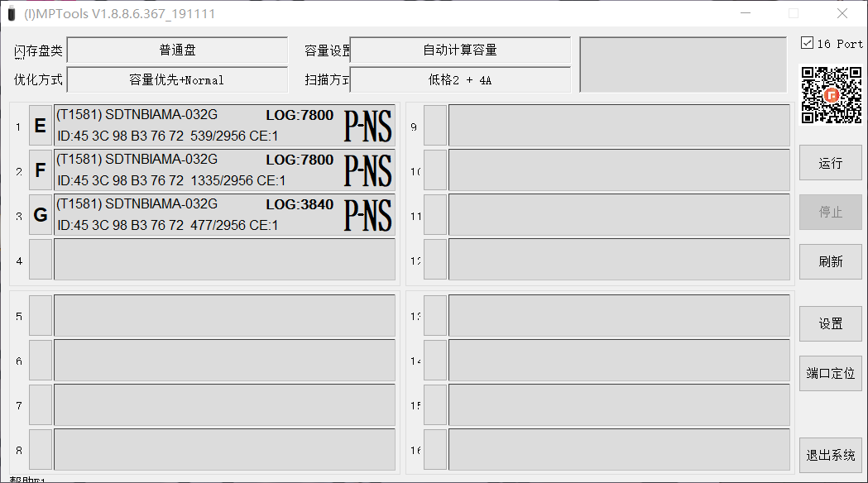Minimize the MPTools window
Image resolution: width=868 pixels, height=483 pixels.
(746, 13)
